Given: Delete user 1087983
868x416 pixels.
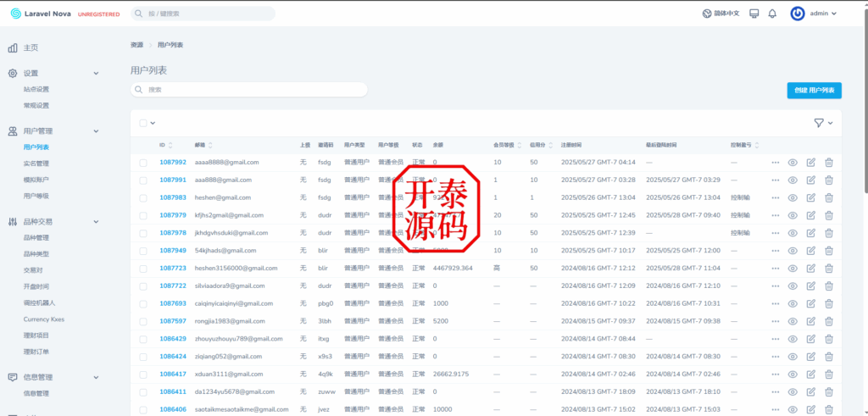Looking at the screenshot, I should tap(829, 197).
